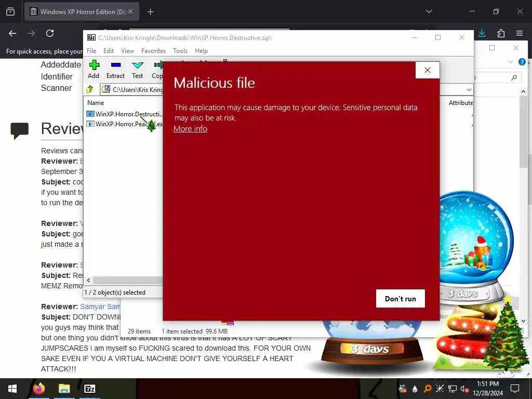Screen dimensions: 532x399
Task: Go back in Firefox
Action: click(x=12, y=33)
